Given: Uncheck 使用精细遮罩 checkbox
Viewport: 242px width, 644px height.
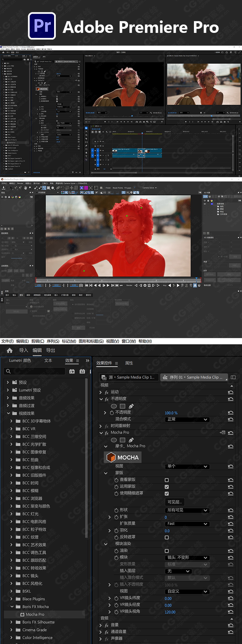Looking at the screenshot, I should pyautogui.click(x=167, y=493).
